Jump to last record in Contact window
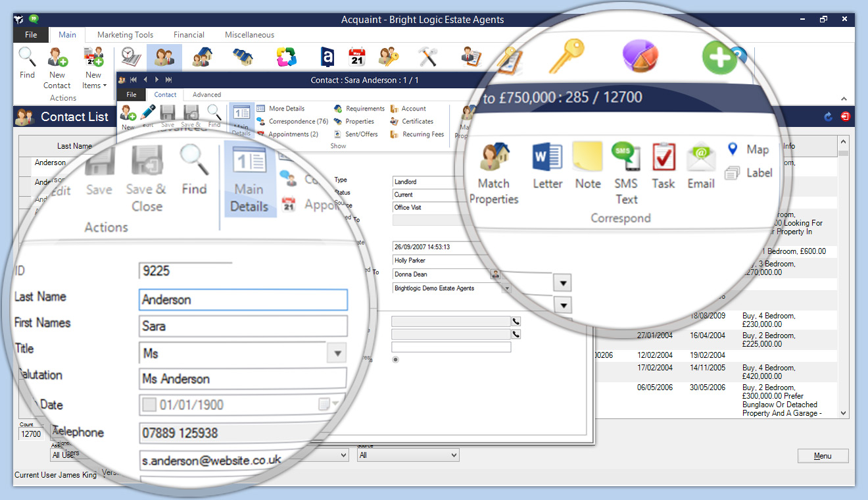This screenshot has width=868, height=500. pos(168,80)
